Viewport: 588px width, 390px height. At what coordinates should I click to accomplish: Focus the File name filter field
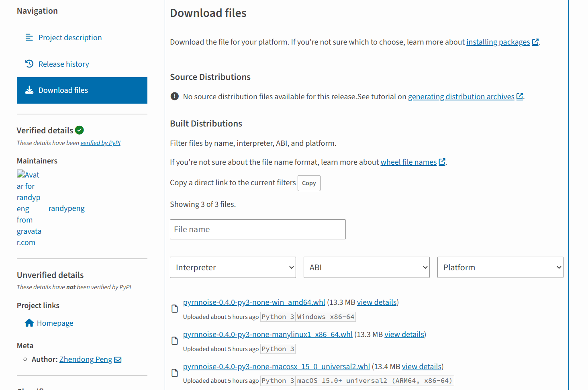[258, 229]
